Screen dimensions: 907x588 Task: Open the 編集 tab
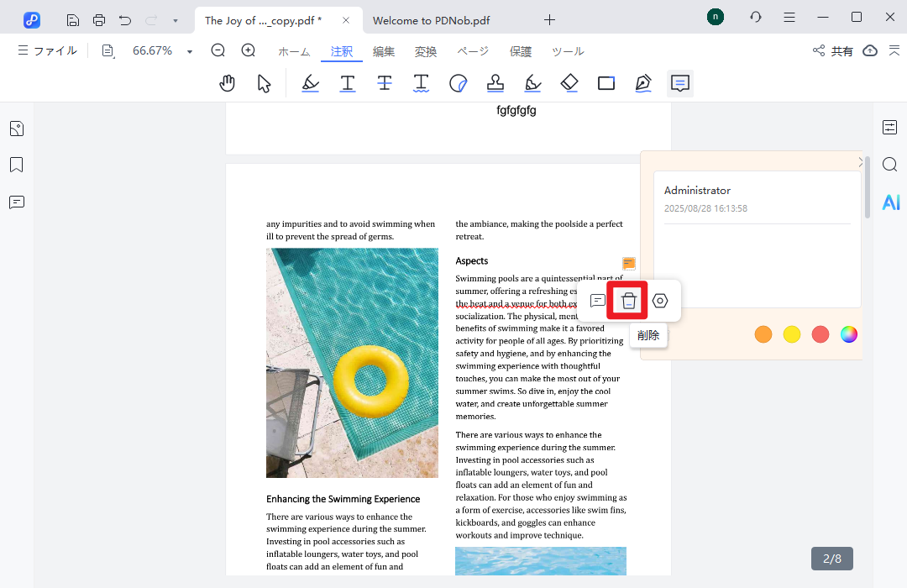(384, 51)
